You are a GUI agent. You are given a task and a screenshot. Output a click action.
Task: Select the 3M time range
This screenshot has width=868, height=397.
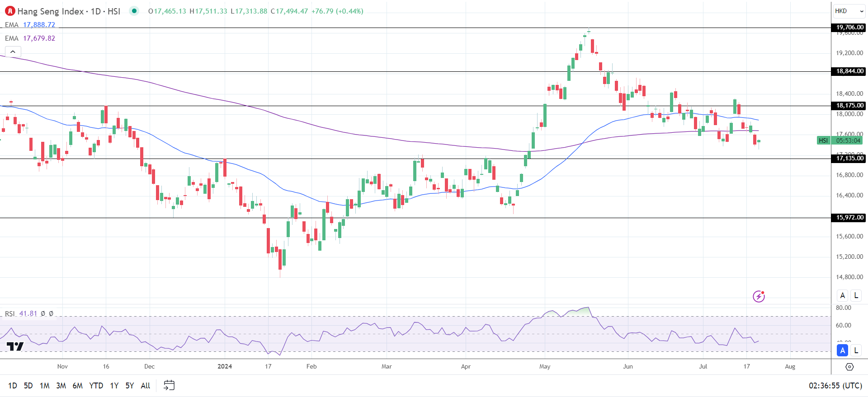(x=61, y=386)
